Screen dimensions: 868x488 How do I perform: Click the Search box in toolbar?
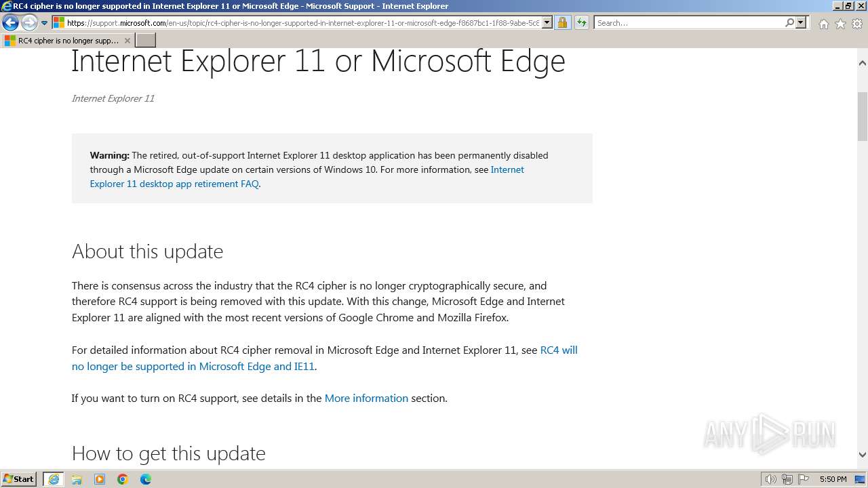coord(689,23)
